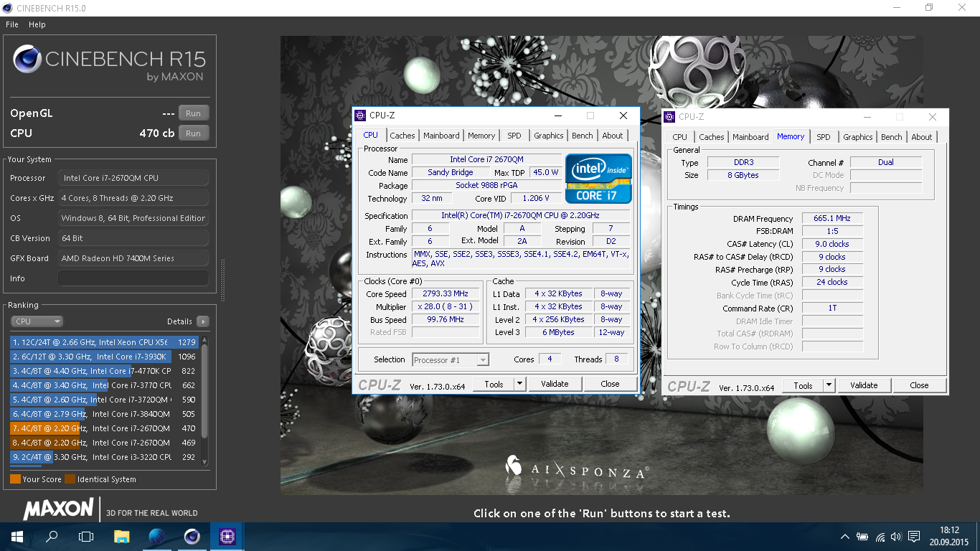This screenshot has height=551, width=980.
Task: Click Close button in left CPU-Z window
Action: point(610,385)
